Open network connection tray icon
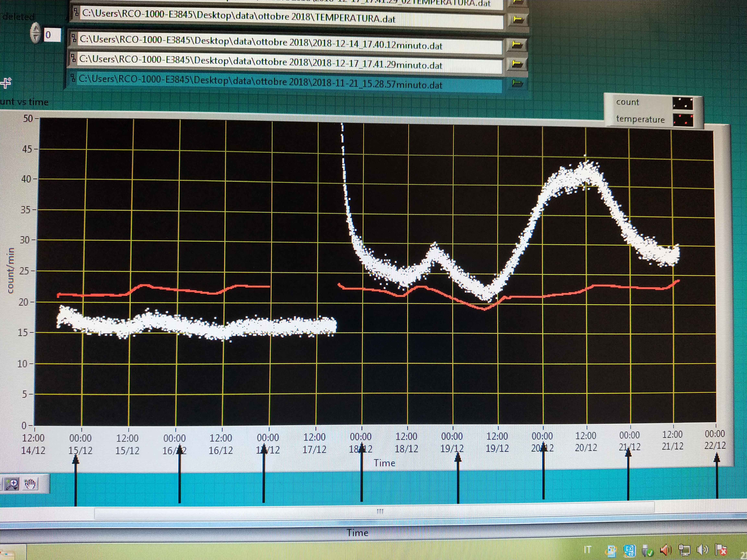747x560 pixels. pos(685,551)
